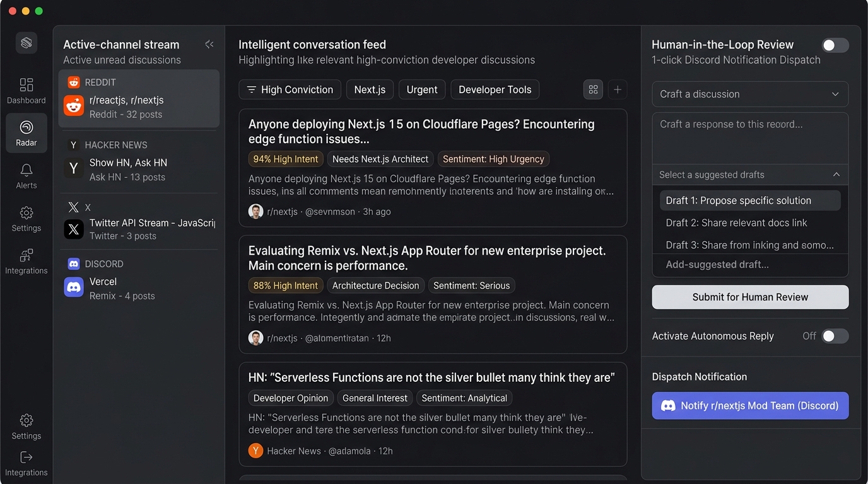Pick Draft 2: Share relevant docs link
Screen dimensions: 868x484
tap(750, 222)
